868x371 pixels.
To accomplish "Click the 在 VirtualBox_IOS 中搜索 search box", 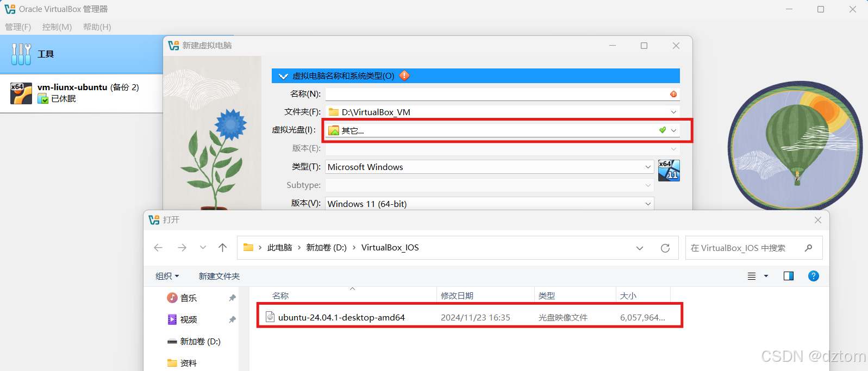I will (754, 248).
